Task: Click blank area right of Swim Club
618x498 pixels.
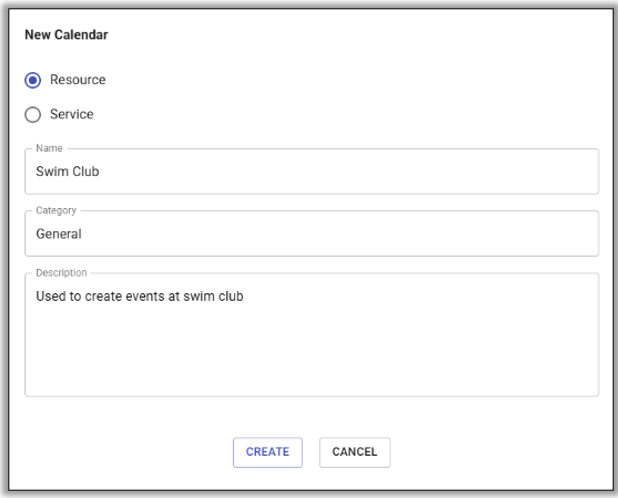Action: pyautogui.click(x=350, y=172)
